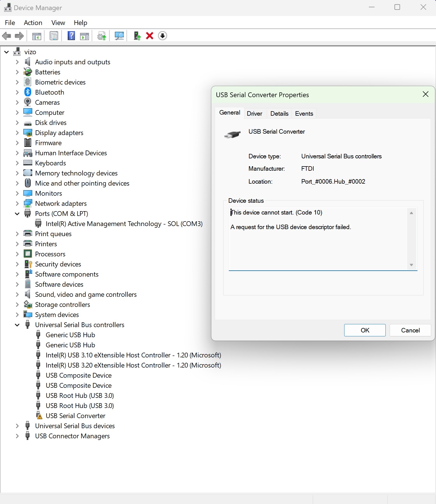The height and width of the screenshot is (504, 436).
Task: Switch to the Events tab
Action: (x=304, y=113)
